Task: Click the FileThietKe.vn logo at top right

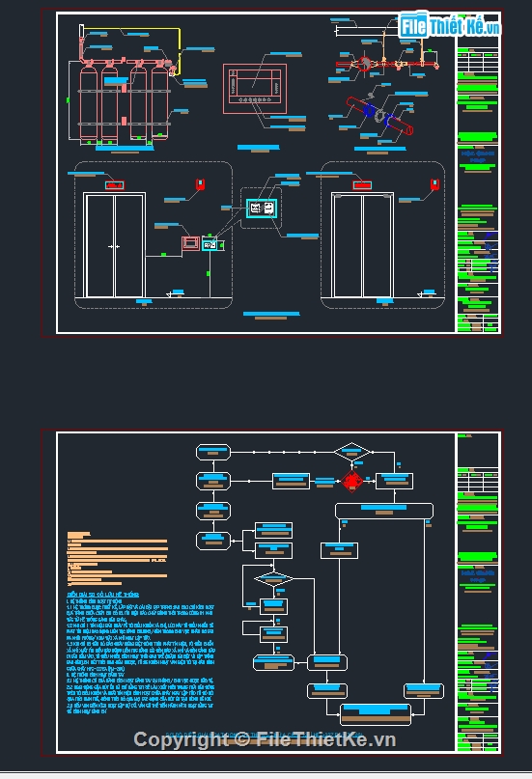Action: [x=449, y=25]
